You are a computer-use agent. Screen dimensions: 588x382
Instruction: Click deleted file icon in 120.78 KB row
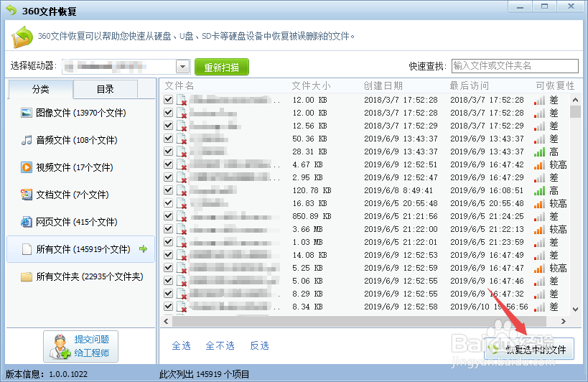point(182,191)
